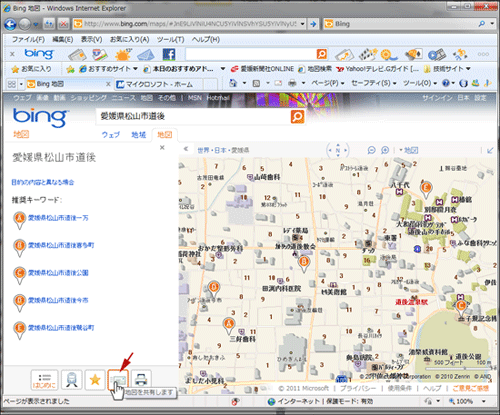Open the address bar dropdown arrow
The width and height of the screenshot is (500, 415).
point(302,24)
